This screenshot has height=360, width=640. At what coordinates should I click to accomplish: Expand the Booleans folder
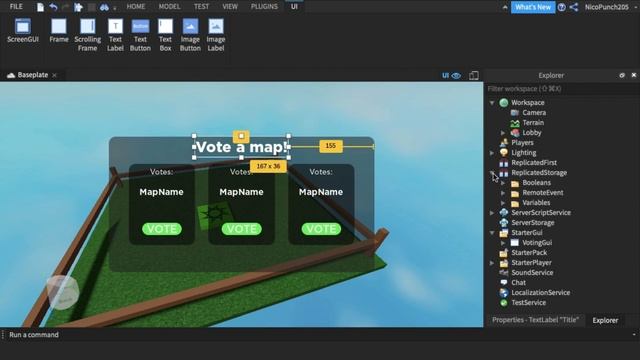click(503, 183)
